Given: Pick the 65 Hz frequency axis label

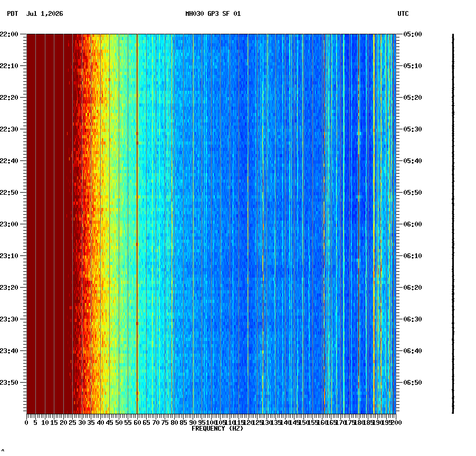Looking at the screenshot, I should (147, 423).
